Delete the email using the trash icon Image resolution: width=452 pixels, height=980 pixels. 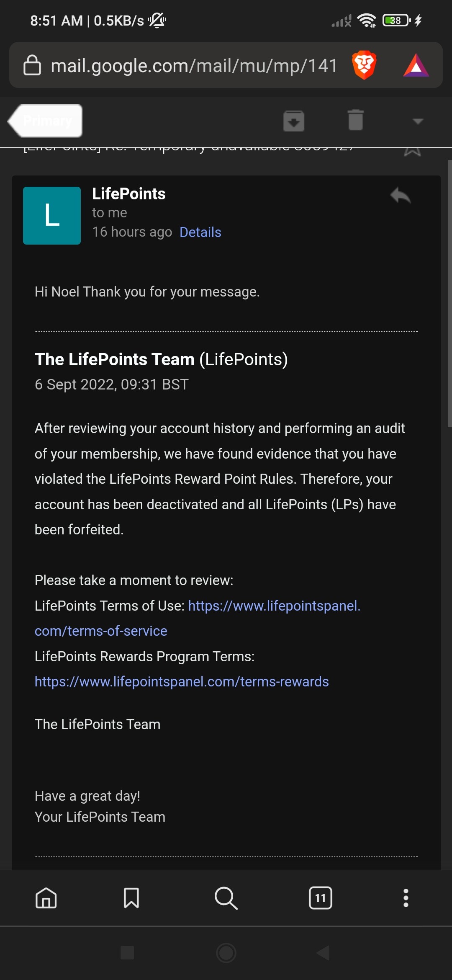click(356, 120)
